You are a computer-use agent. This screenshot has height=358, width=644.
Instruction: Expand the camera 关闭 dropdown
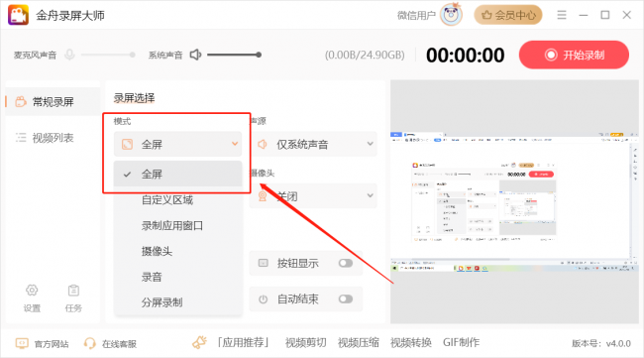313,196
